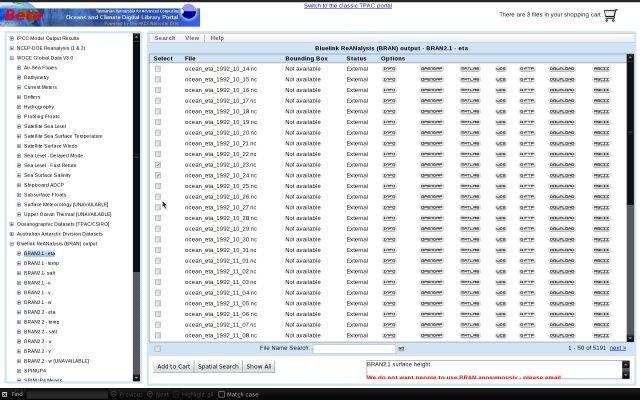Click MATLAB for ocean_eta_1992_10_28.nc
The width and height of the screenshot is (640, 400).
[x=470, y=218]
